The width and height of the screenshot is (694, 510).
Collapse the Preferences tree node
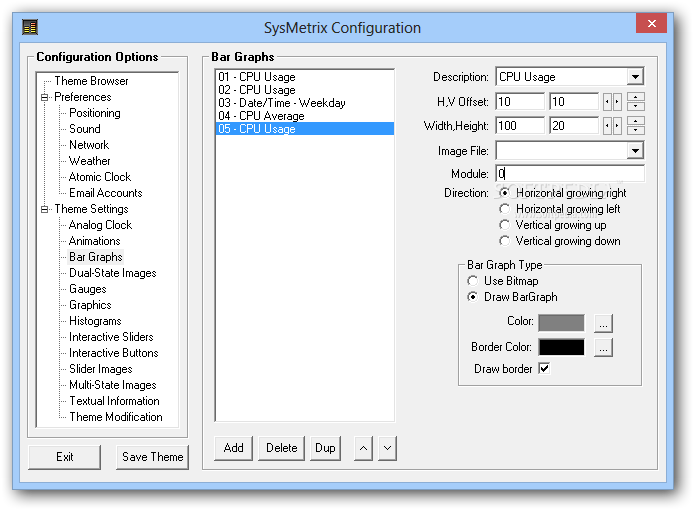click(44, 97)
